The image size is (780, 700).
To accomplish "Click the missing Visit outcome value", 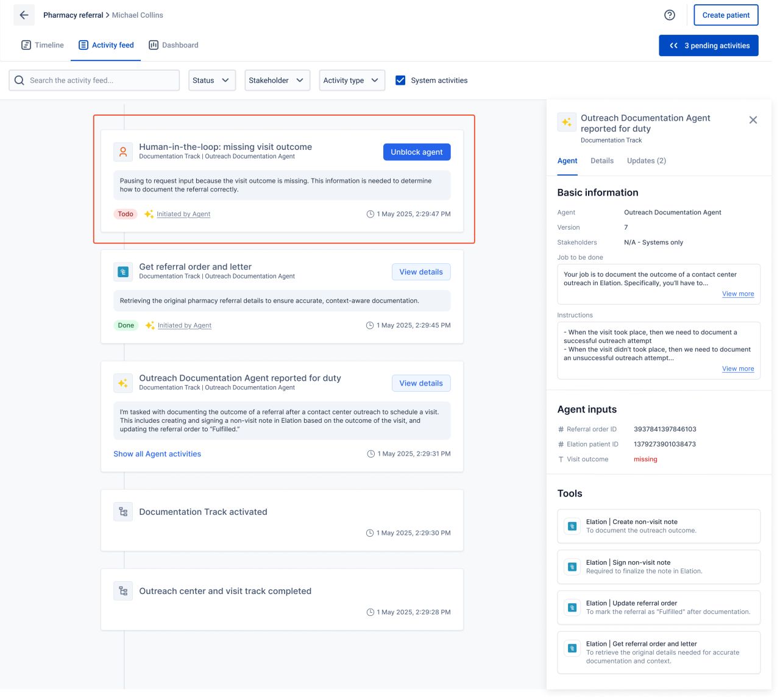I will click(645, 459).
